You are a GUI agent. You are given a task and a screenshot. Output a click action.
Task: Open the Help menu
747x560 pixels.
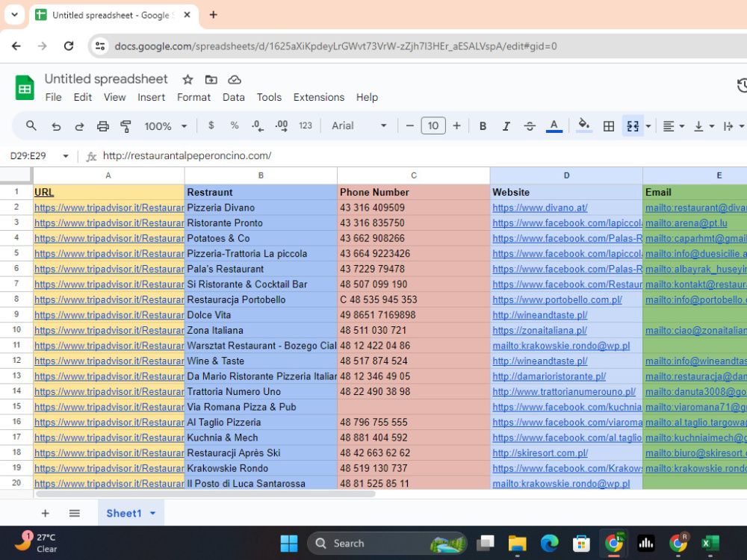[367, 97]
